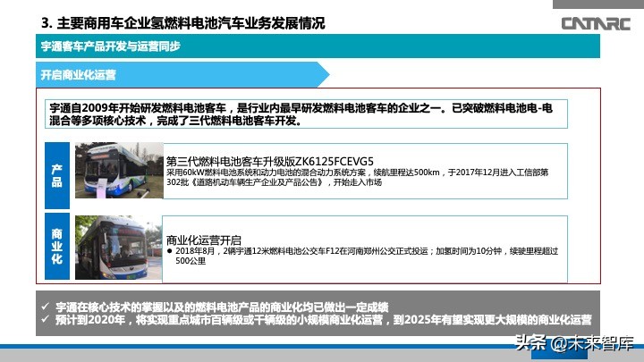Screen dimensions: 644x362
Task: Open the Yutong bus photo in 商业化 row
Action: click(x=118, y=248)
